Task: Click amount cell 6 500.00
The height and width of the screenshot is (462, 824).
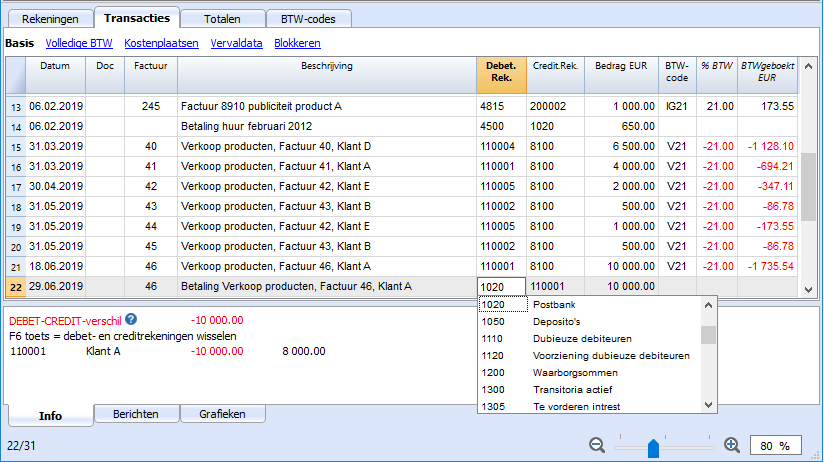Action: [x=621, y=146]
